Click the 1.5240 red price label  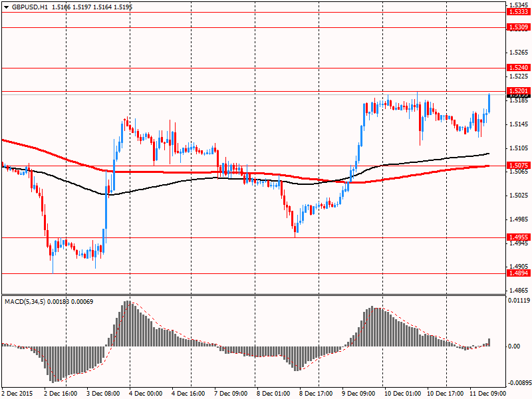coord(519,68)
